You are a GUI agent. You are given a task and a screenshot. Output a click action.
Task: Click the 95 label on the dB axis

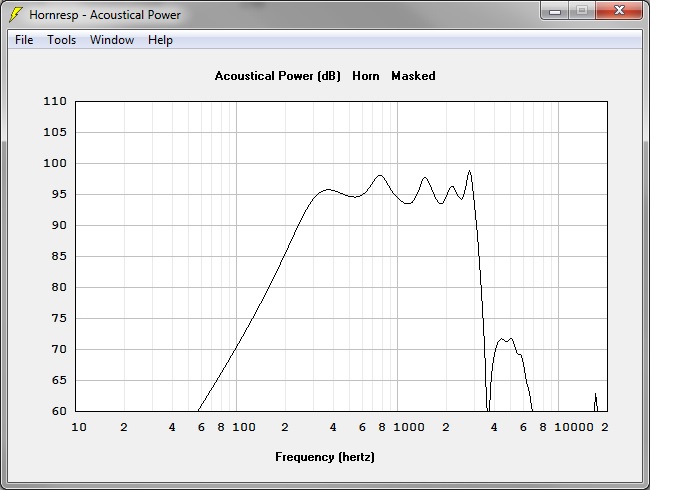coord(59,195)
